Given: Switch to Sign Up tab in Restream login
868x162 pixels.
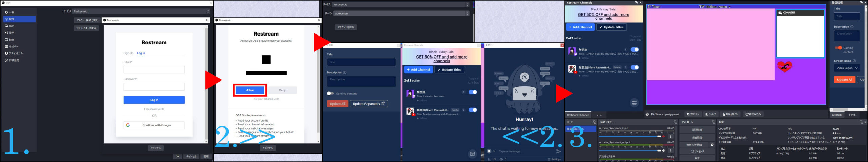Looking at the screenshot, I should (x=128, y=53).
